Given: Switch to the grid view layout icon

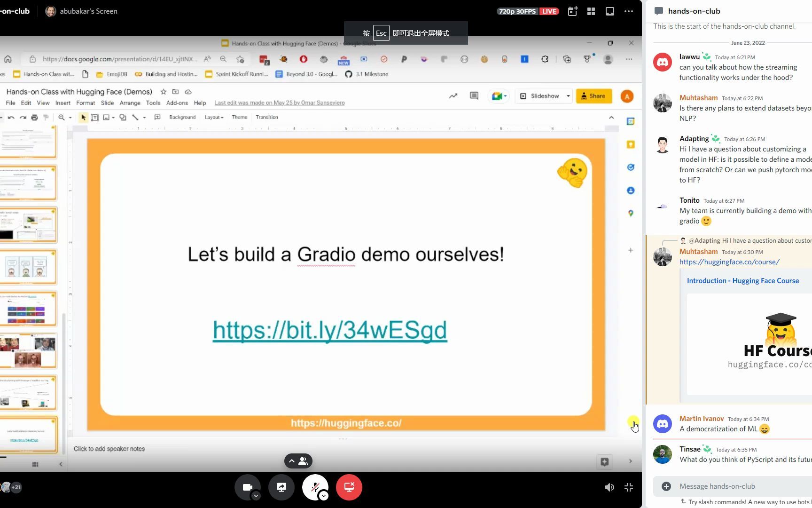Looking at the screenshot, I should pyautogui.click(x=591, y=11).
